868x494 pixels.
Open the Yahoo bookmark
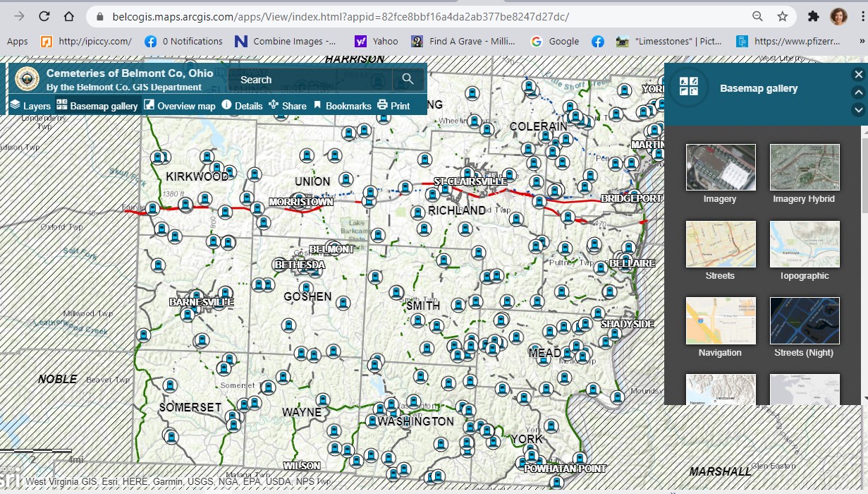tap(376, 42)
